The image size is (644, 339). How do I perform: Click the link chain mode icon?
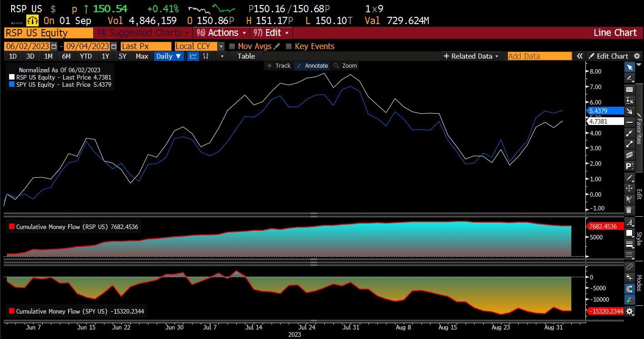click(629, 266)
